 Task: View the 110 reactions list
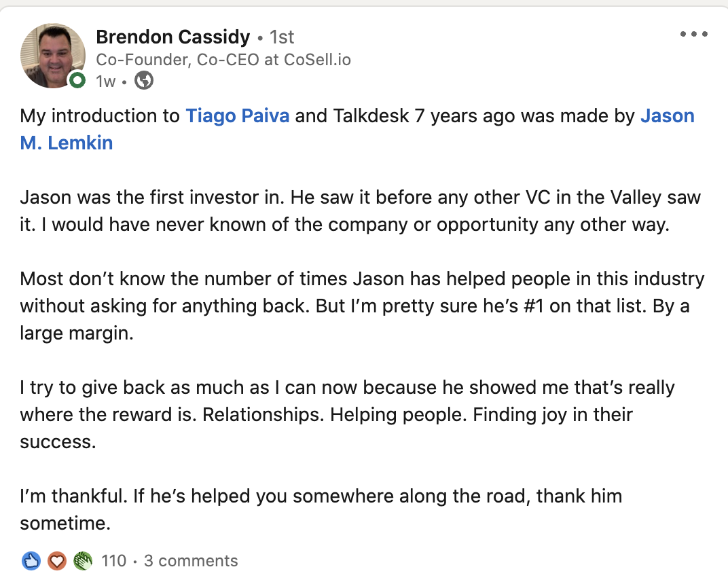tap(114, 561)
